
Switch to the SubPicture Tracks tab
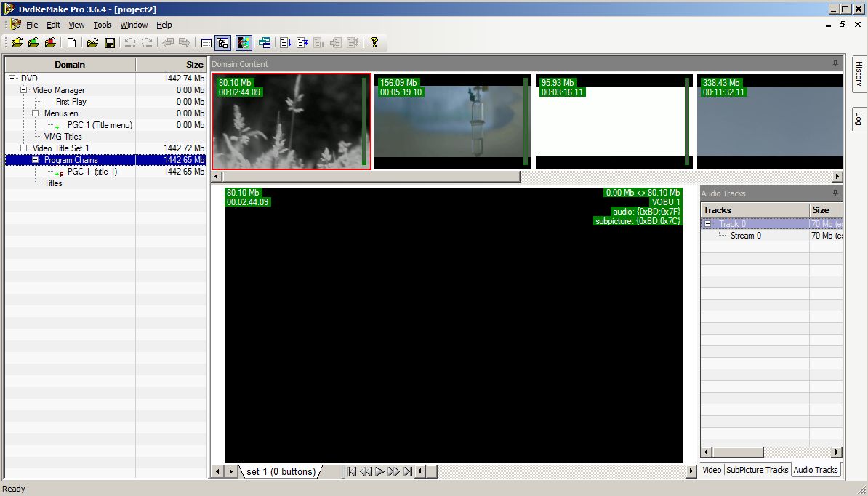coord(757,470)
